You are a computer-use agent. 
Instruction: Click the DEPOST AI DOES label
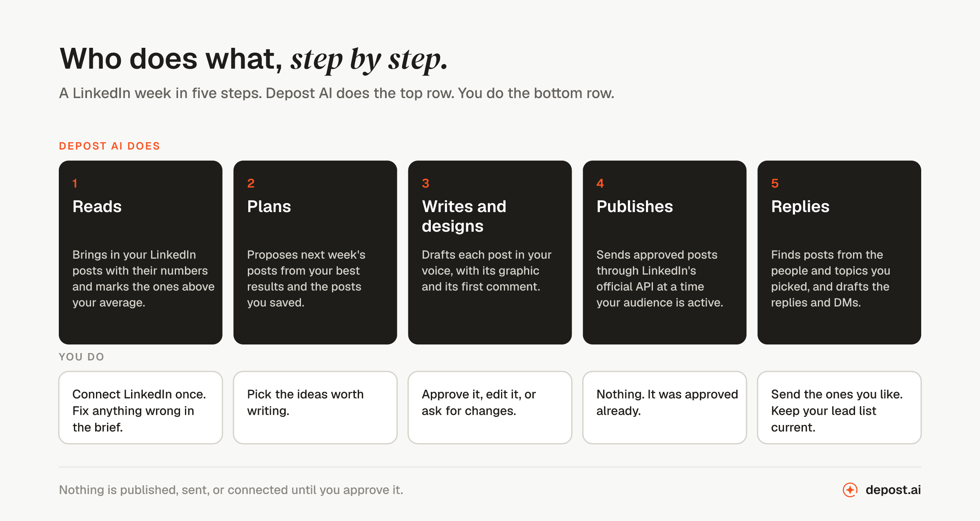point(109,146)
